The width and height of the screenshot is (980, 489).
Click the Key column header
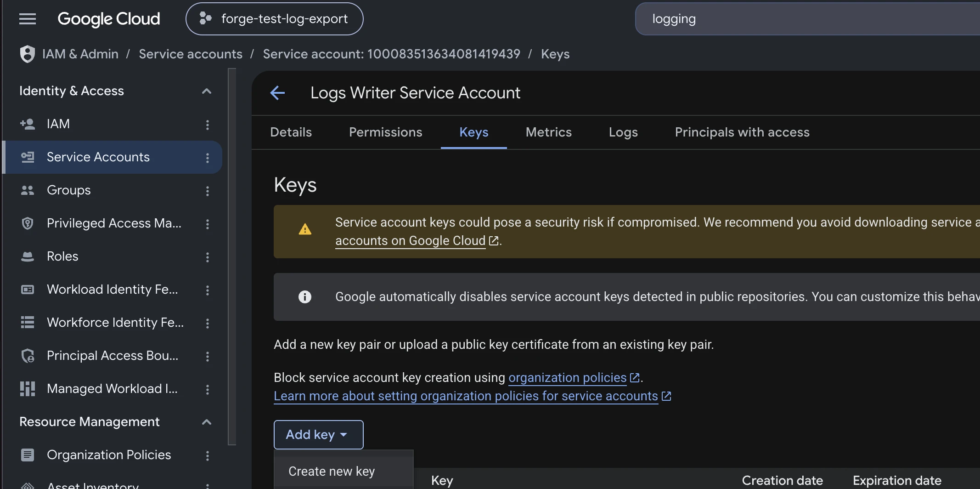[x=442, y=481]
